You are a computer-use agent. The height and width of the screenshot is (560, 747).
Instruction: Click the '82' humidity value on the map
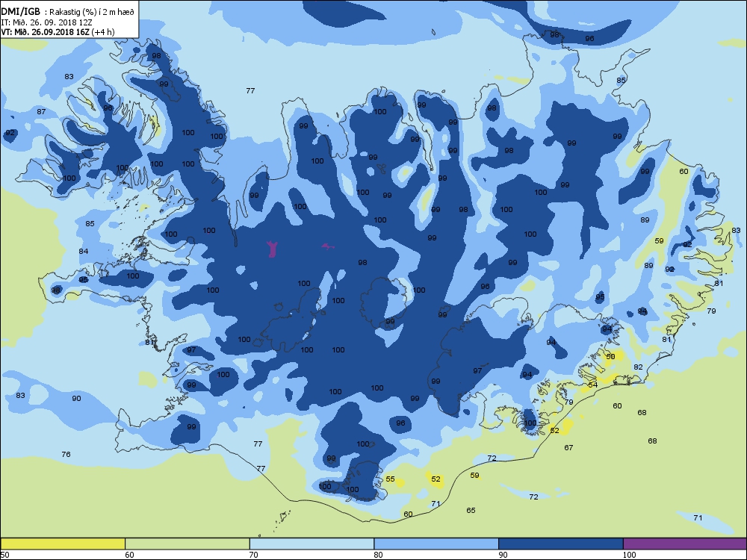click(639, 367)
